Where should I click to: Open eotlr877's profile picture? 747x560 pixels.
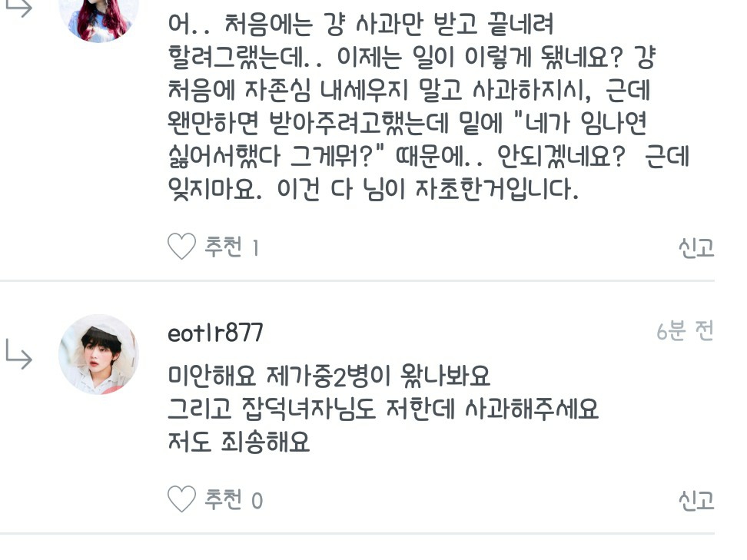(98, 354)
